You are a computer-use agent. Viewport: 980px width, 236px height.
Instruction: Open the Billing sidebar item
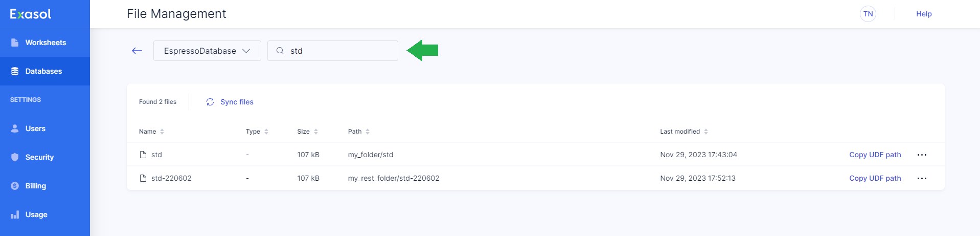coord(36,186)
